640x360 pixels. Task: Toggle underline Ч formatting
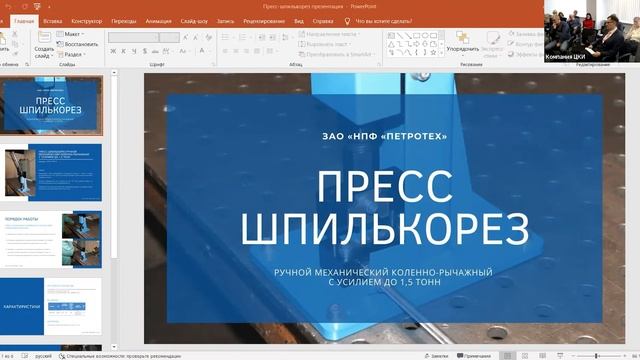tap(134, 51)
